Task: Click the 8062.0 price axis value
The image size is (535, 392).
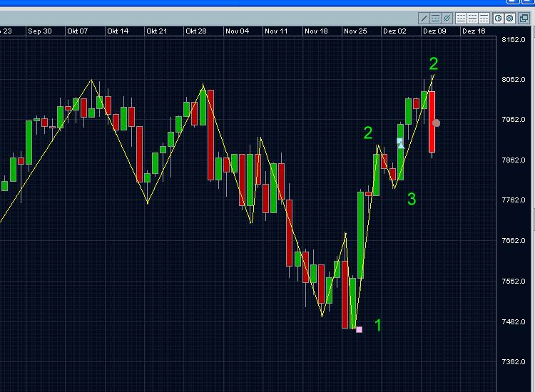Action: [513, 79]
